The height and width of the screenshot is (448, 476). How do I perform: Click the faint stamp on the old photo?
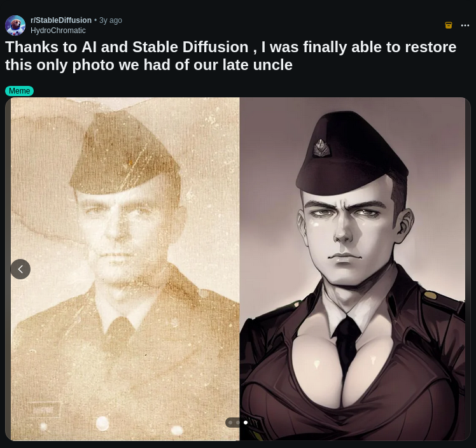click(x=44, y=410)
